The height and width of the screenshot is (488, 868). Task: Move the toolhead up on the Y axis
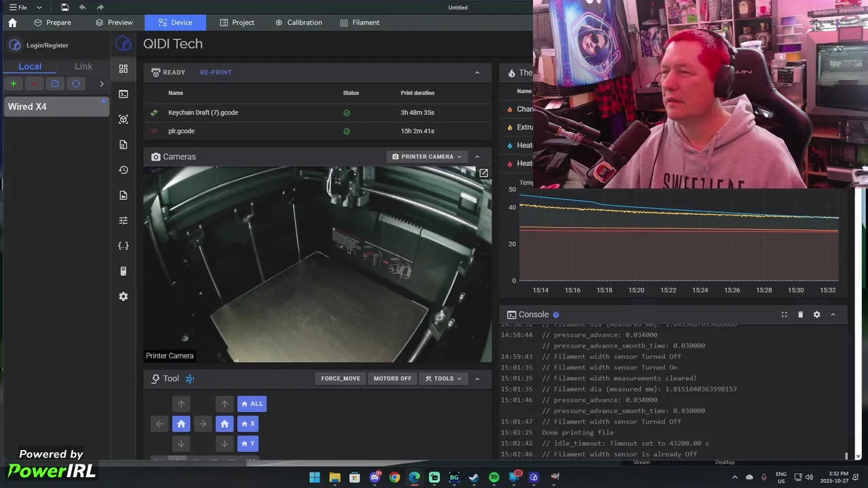tap(181, 404)
